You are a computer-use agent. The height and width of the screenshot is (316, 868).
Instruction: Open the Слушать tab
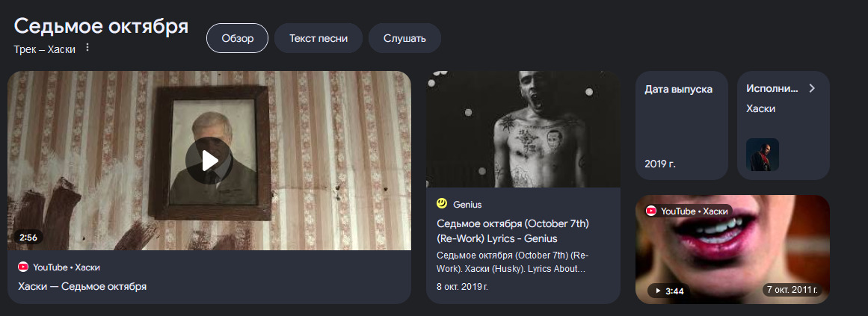tap(404, 38)
